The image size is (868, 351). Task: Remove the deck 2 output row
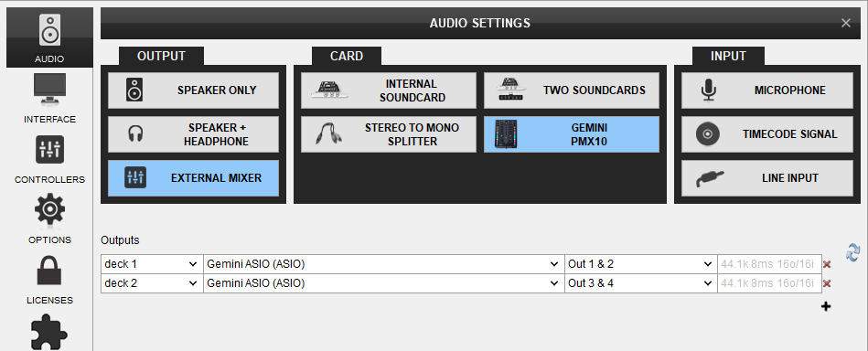[827, 284]
